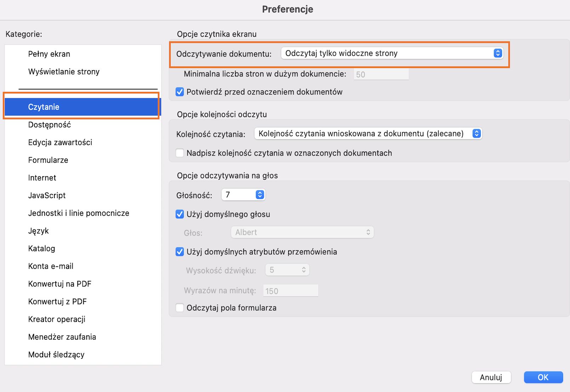Adjust the Głośność volume stepper
This screenshot has height=392, width=570.
259,194
